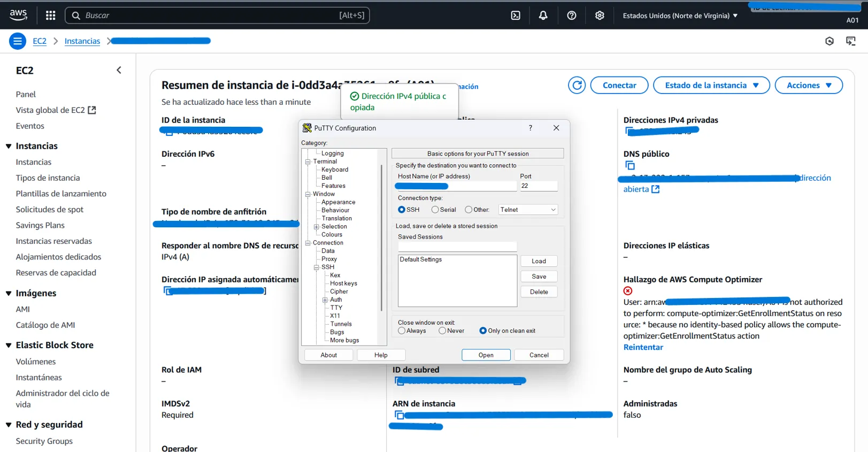
Task: Open the Telnet connection type dropdown
Action: click(528, 210)
